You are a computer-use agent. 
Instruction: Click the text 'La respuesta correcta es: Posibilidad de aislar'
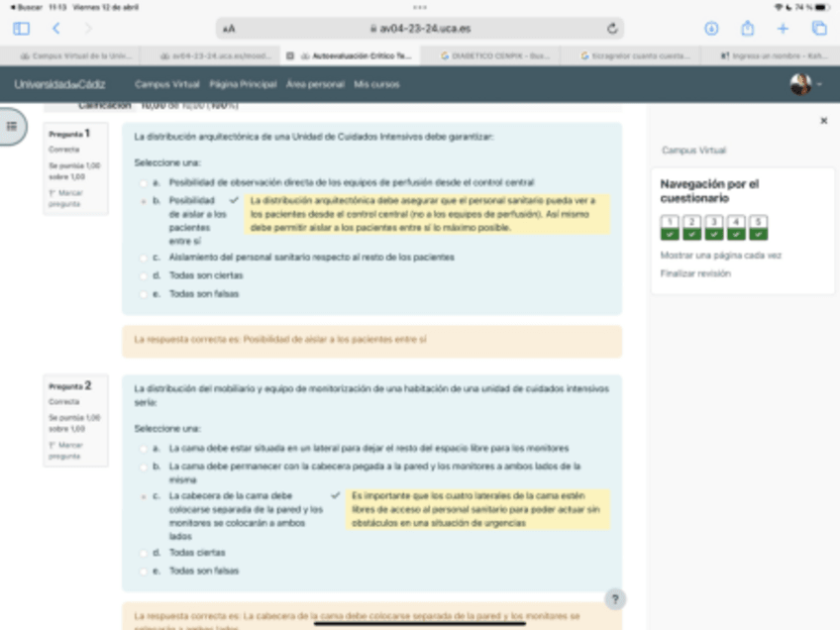coord(280,339)
